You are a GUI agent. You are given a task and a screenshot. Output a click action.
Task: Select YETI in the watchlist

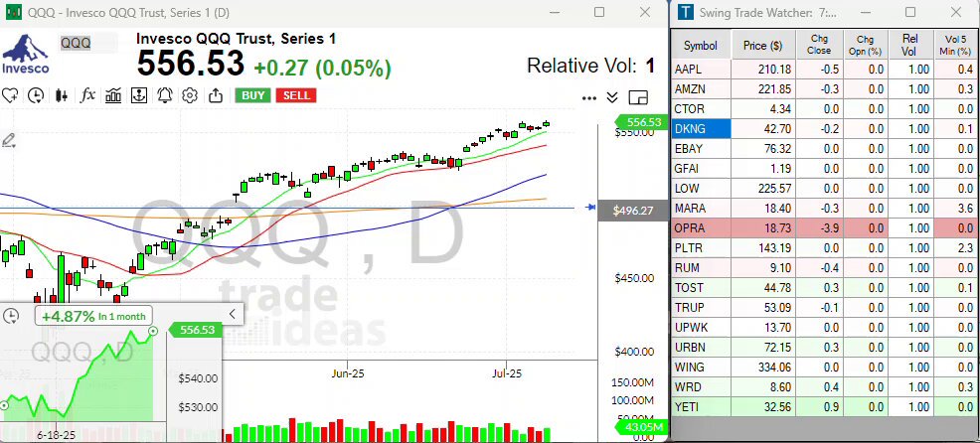click(700, 407)
